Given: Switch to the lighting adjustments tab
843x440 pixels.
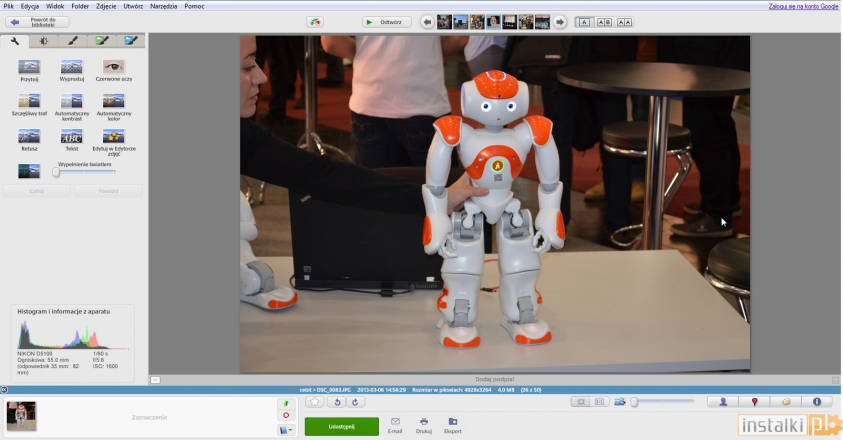Looking at the screenshot, I should coord(44,41).
